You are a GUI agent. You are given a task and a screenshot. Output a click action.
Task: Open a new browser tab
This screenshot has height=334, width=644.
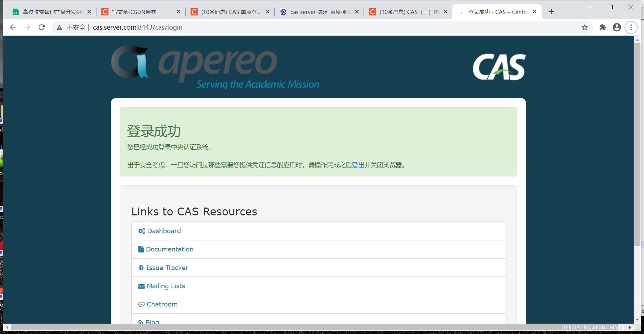[x=551, y=12]
